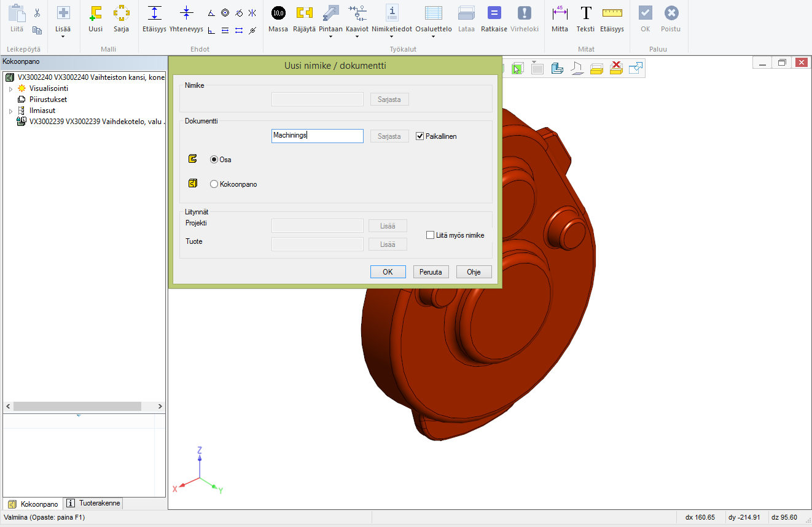Click the Uusi new part icon
The width and height of the screenshot is (812, 527).
(95, 18)
